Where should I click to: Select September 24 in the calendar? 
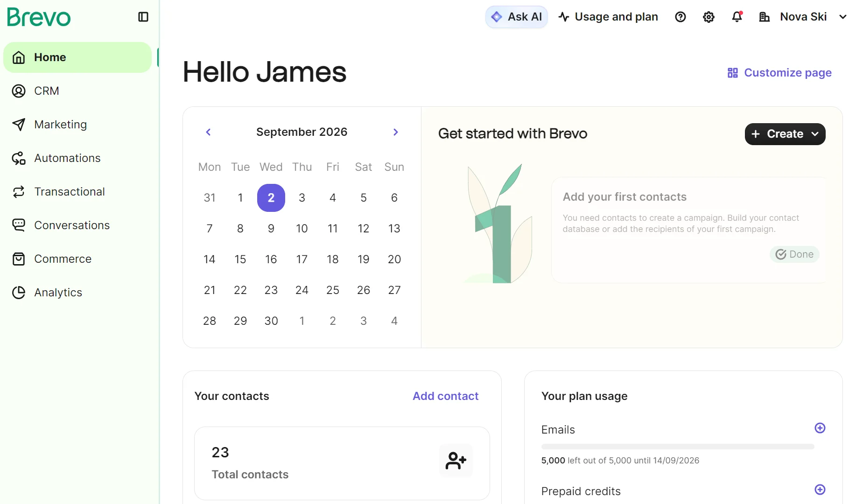click(x=302, y=290)
